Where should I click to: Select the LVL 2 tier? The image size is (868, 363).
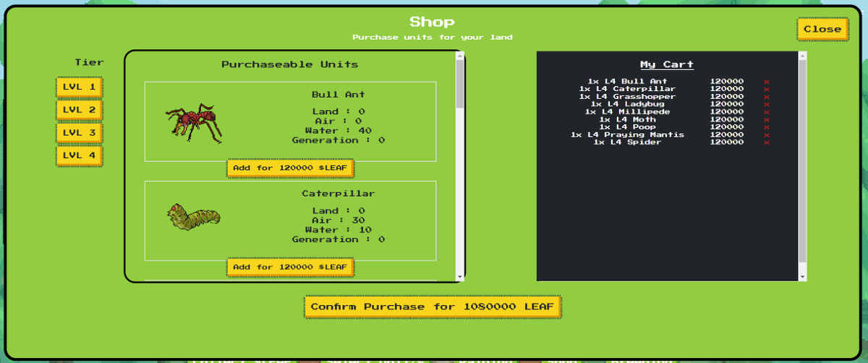click(x=79, y=110)
